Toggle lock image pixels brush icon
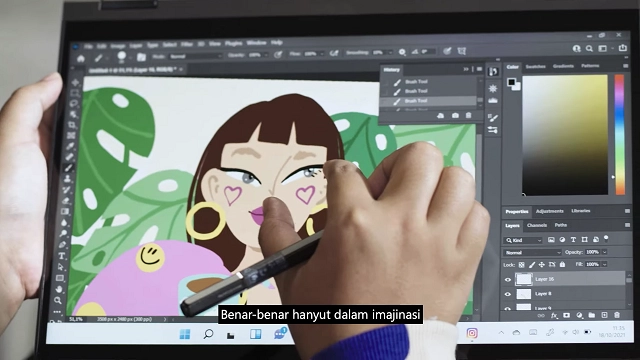 [531, 265]
